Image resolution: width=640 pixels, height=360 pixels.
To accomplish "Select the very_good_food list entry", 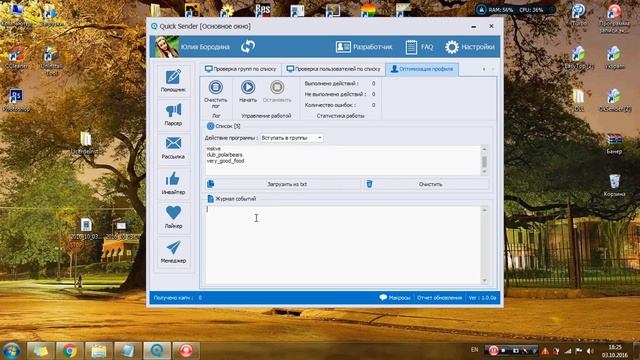I will pyautogui.click(x=225, y=161).
